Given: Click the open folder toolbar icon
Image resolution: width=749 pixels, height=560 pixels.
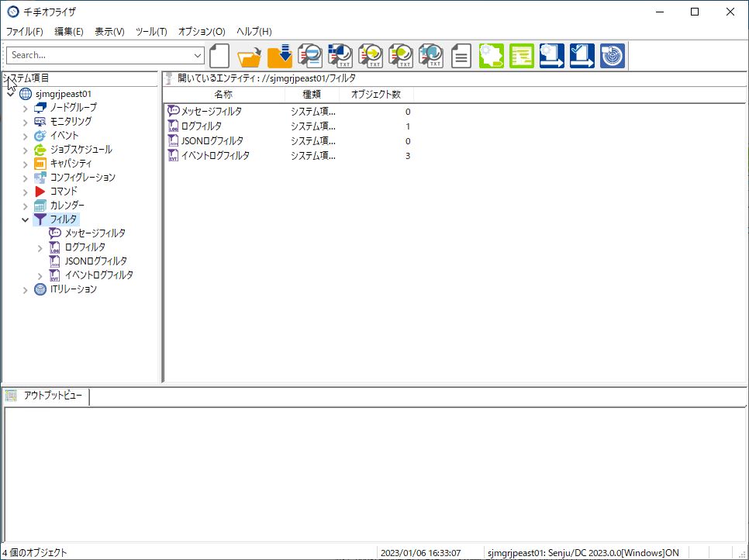Looking at the screenshot, I should coord(250,55).
